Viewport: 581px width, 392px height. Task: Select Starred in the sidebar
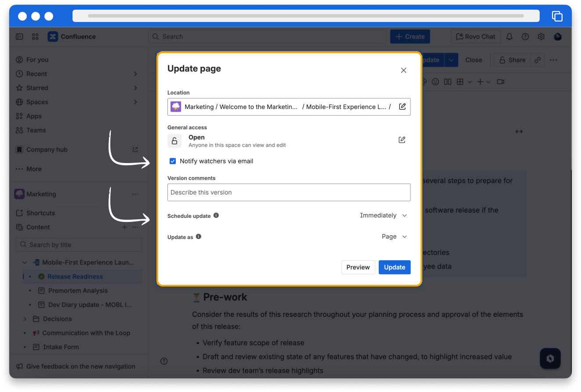pos(37,88)
